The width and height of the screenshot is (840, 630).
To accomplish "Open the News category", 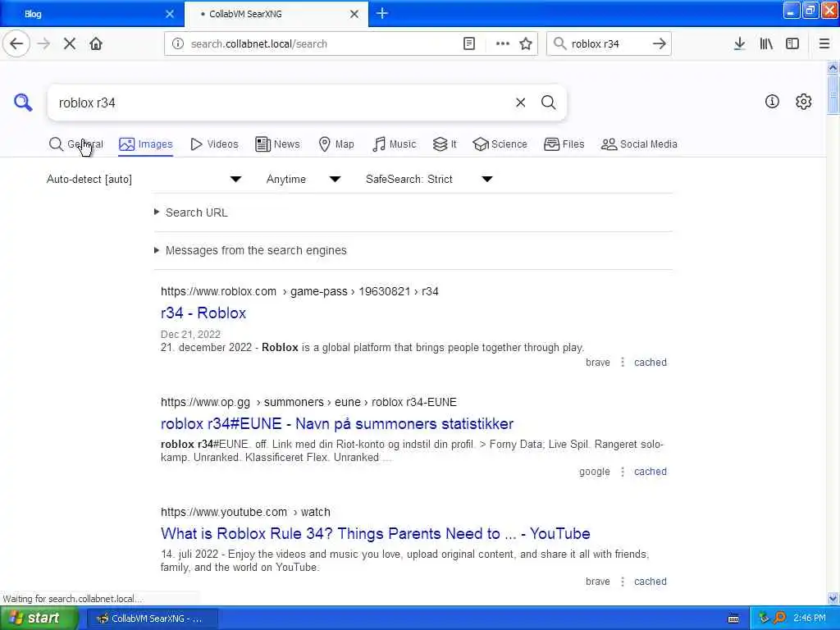I will pos(277,144).
